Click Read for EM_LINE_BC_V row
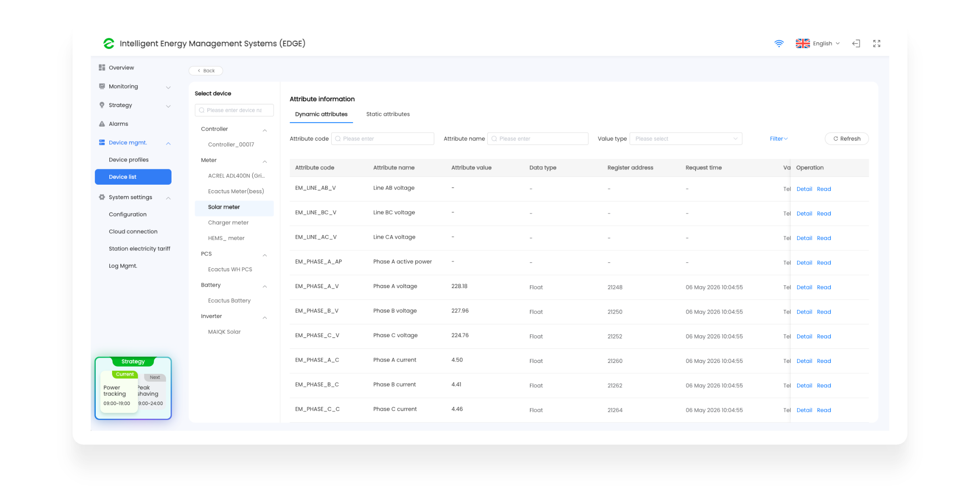 [824, 214]
